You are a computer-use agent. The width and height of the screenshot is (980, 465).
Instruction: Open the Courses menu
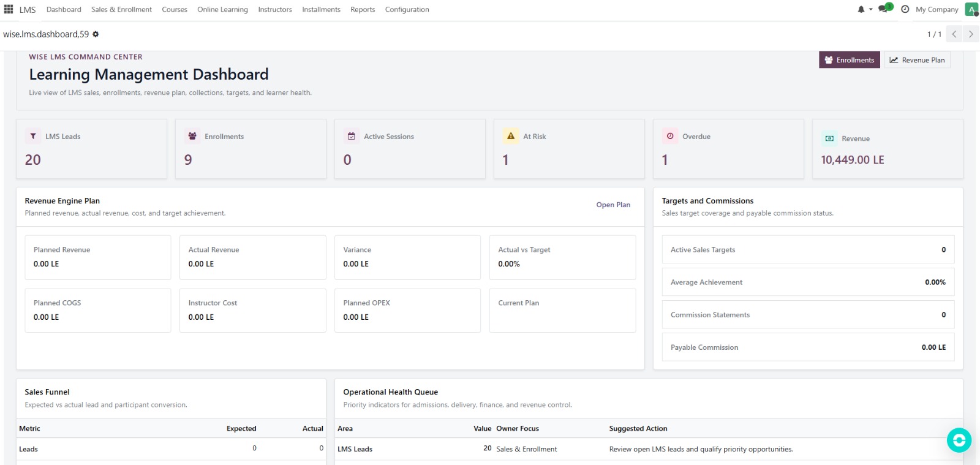point(175,9)
